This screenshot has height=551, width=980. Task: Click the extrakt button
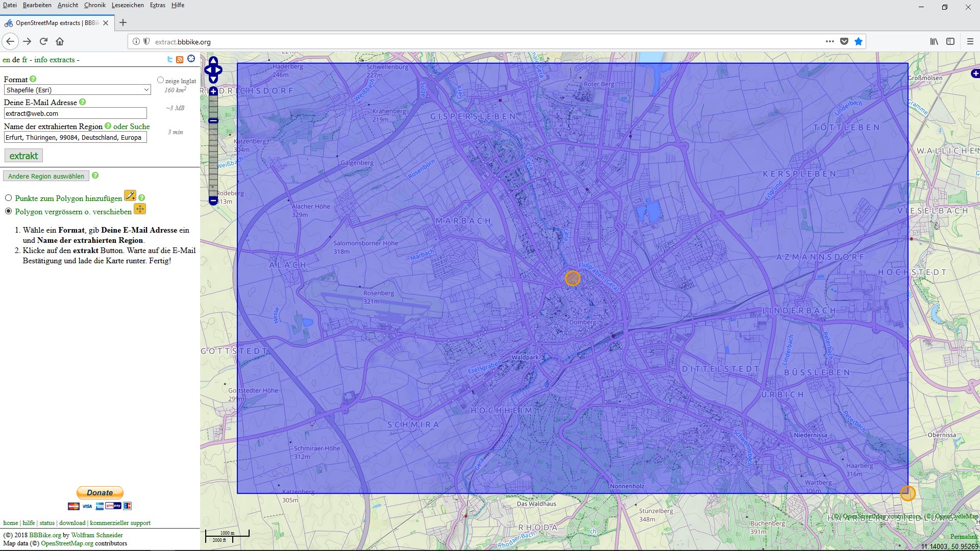coord(23,156)
